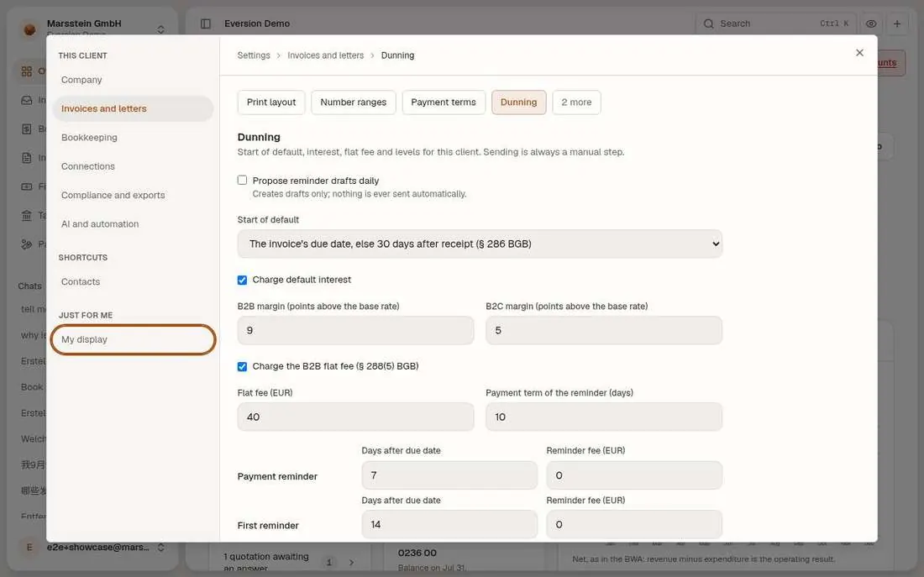
Task: Go to Connections settings
Action: [134, 167]
